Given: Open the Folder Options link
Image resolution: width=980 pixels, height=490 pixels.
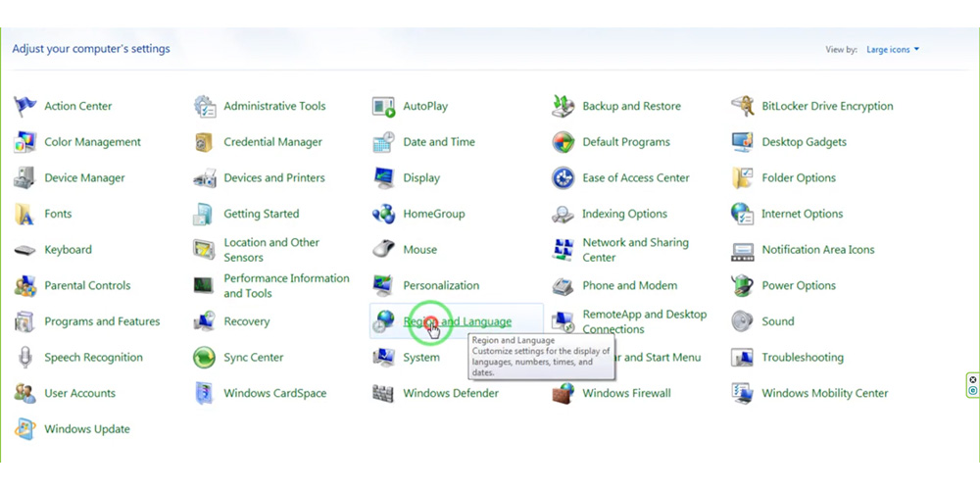Looking at the screenshot, I should coord(798,178).
